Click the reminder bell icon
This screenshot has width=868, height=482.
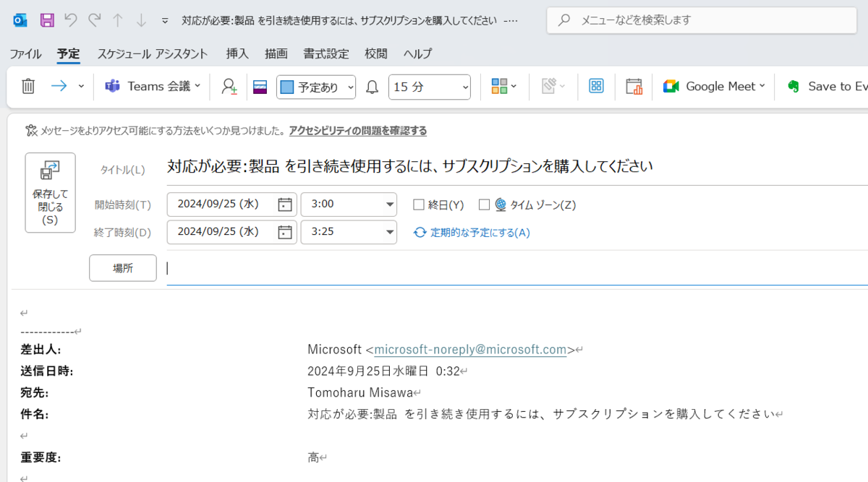[x=372, y=87]
